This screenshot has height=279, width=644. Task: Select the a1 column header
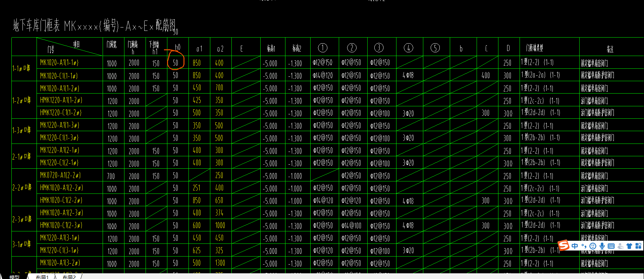tap(199, 49)
